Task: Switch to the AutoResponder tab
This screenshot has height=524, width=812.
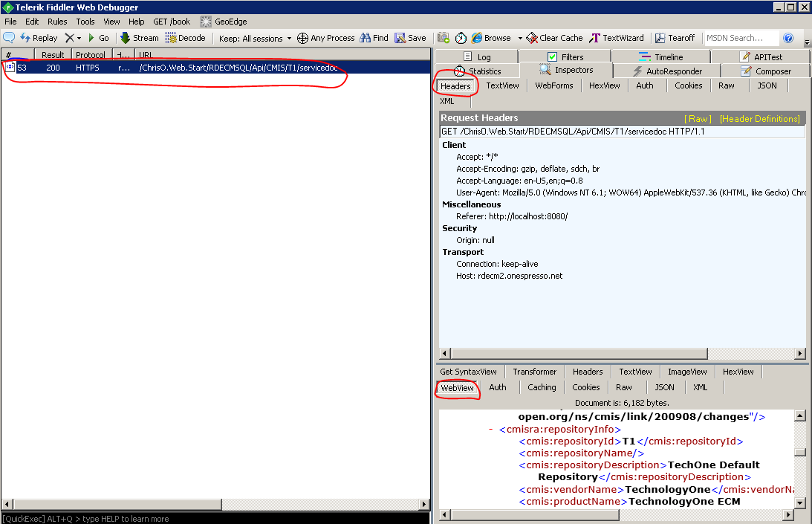Action: pos(668,71)
